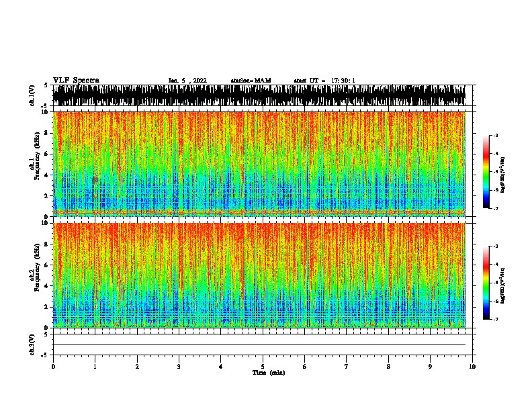Click the "ch.1(V)" axis label

point(32,95)
